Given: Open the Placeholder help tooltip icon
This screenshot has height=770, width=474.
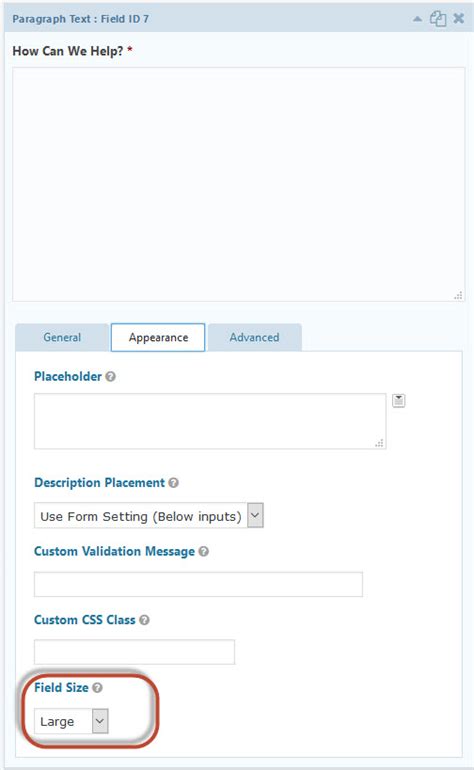Looking at the screenshot, I should point(111,377).
